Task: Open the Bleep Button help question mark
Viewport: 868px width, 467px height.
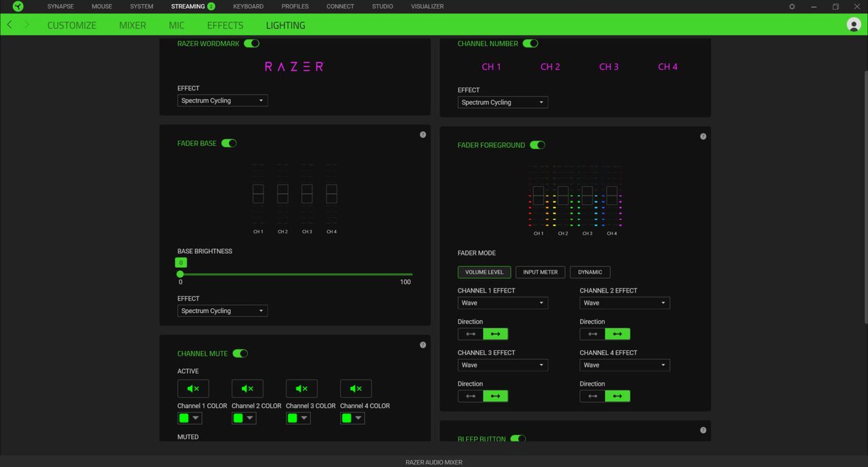Action: coord(703,430)
